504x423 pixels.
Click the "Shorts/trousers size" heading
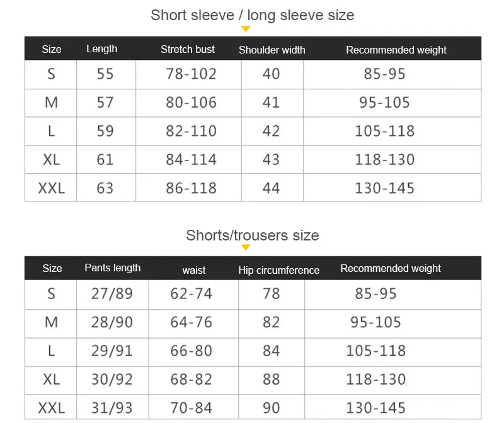point(252,235)
